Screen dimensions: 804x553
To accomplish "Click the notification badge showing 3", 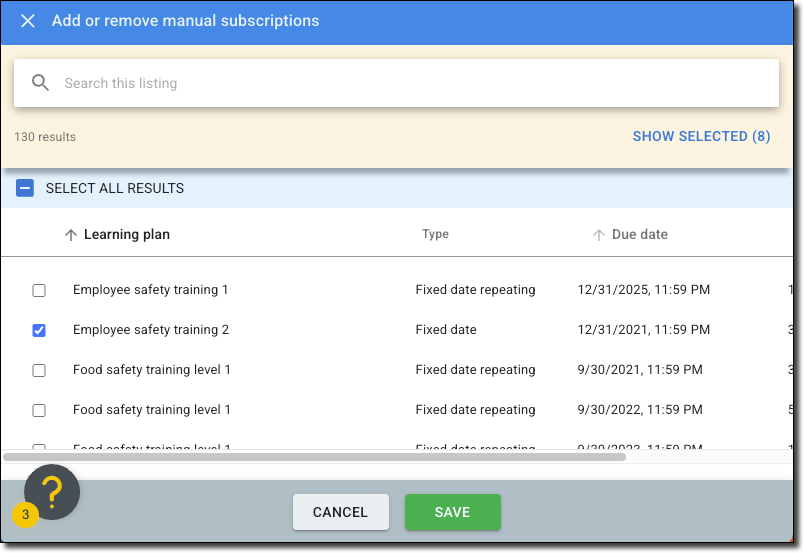I will pyautogui.click(x=25, y=515).
